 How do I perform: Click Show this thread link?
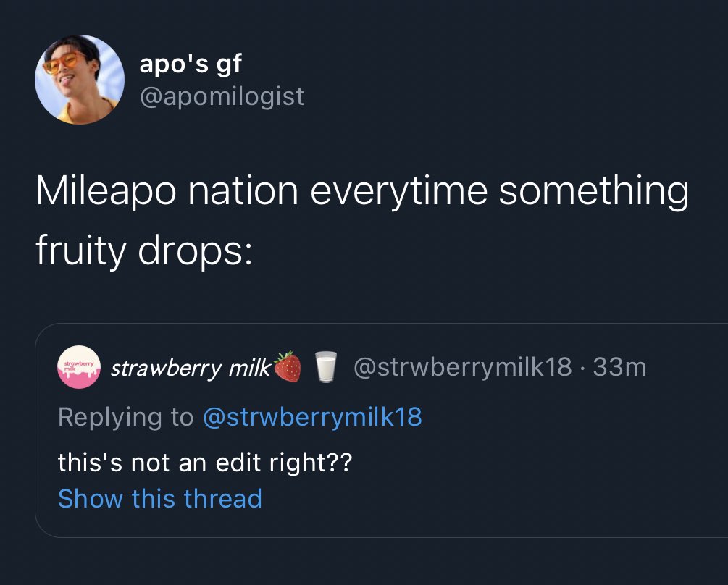[160, 499]
